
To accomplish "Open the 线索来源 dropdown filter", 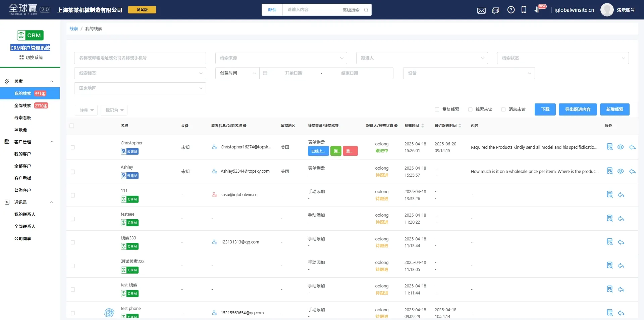I will pos(281,58).
